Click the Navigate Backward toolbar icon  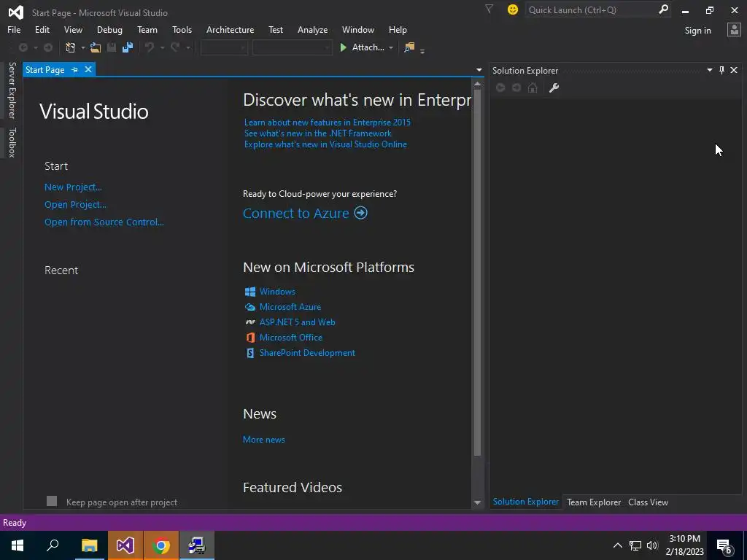coord(23,47)
